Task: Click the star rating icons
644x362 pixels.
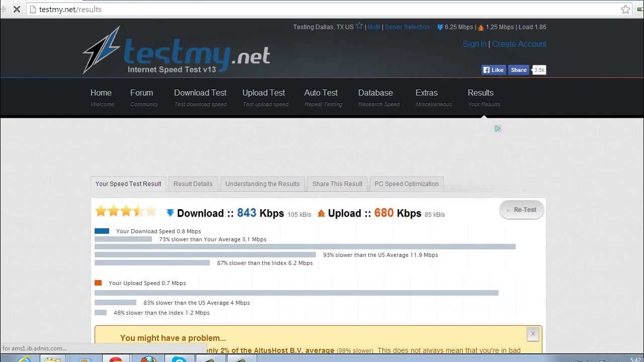Action: coord(126,211)
